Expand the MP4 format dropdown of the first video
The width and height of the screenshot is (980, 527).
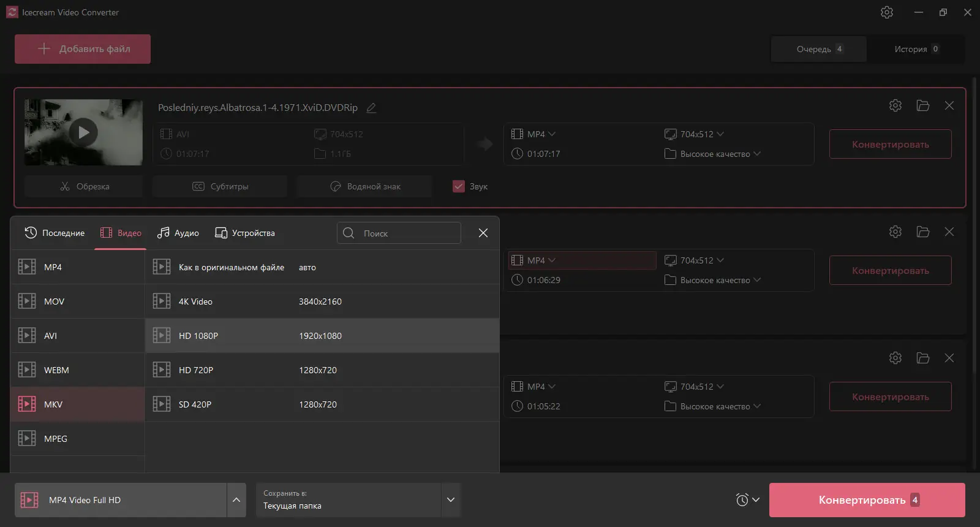pos(534,134)
